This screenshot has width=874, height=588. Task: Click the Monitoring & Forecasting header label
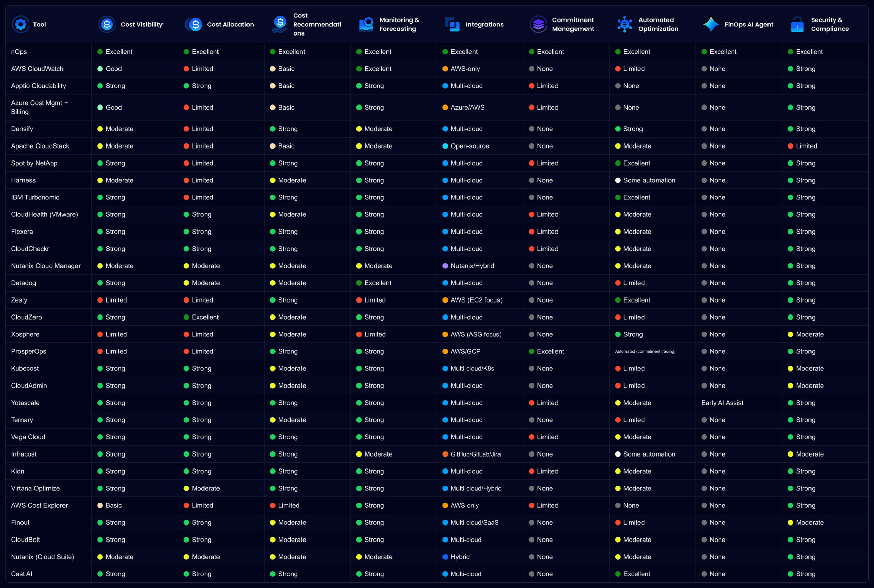(399, 24)
